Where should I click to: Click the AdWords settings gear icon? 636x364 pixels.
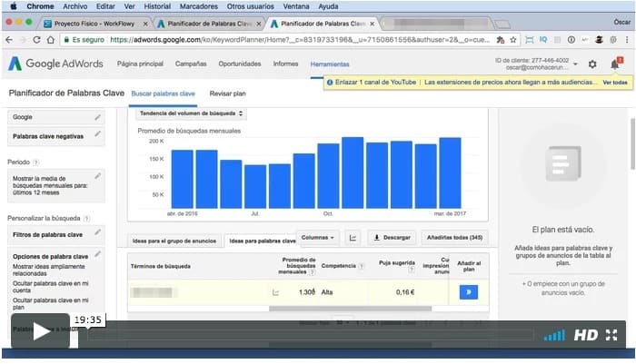coord(592,64)
